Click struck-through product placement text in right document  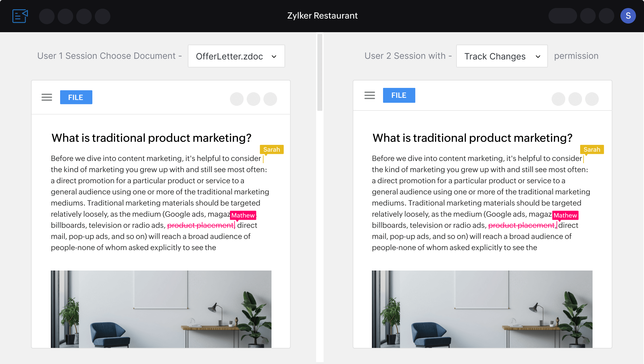521,225
